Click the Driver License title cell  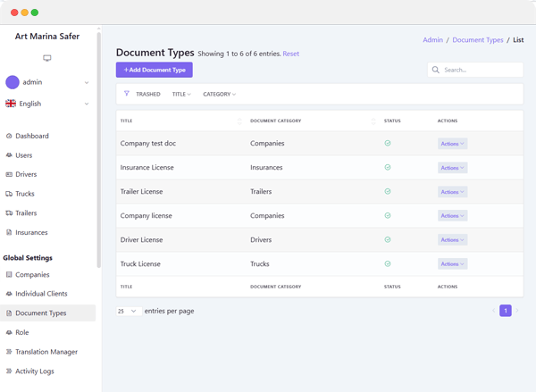(x=141, y=239)
